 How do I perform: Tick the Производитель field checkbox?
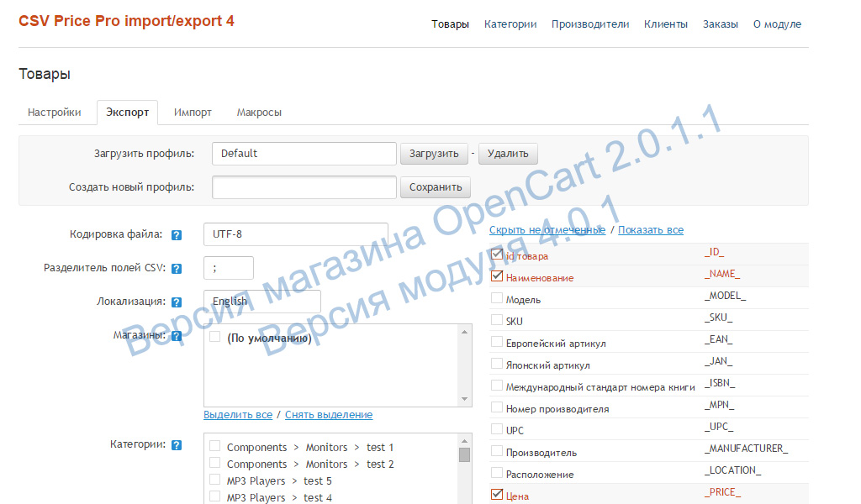(497, 451)
